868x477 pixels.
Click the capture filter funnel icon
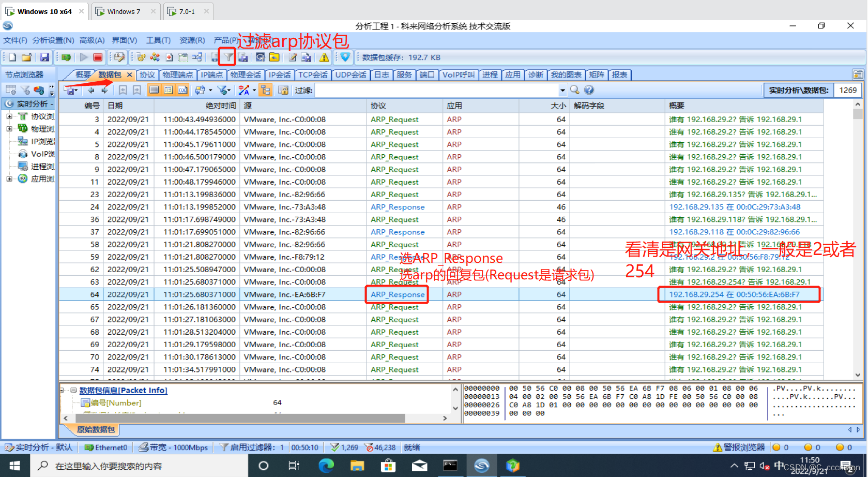click(x=227, y=57)
